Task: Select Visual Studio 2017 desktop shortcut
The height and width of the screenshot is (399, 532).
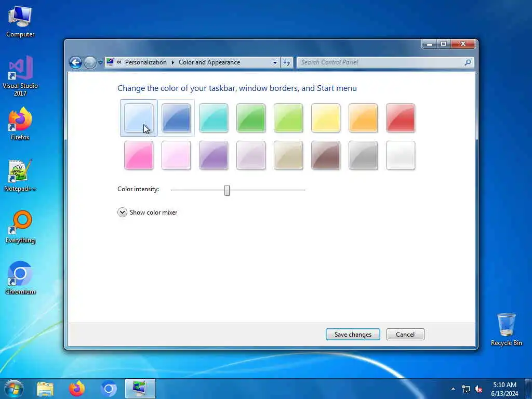Action: [x=20, y=76]
